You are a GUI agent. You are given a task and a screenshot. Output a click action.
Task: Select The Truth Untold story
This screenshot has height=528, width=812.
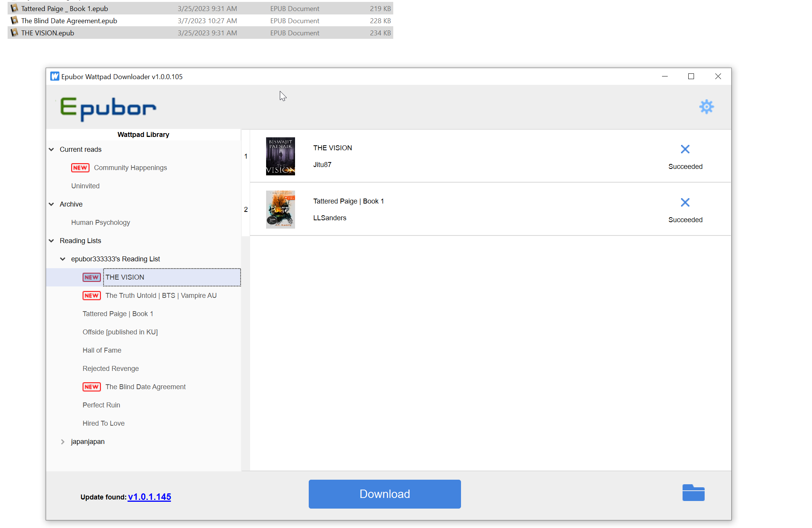click(x=161, y=296)
